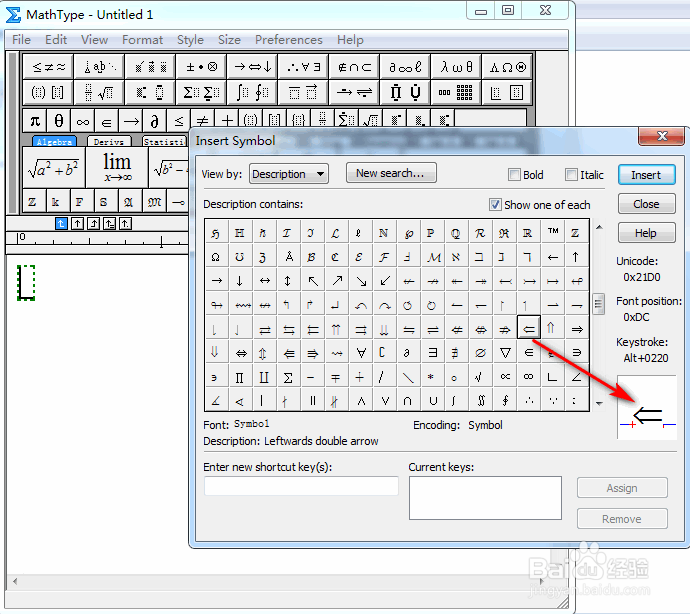Open the integral templates palette
Viewport: 690px width, 614px height.
[x=253, y=92]
